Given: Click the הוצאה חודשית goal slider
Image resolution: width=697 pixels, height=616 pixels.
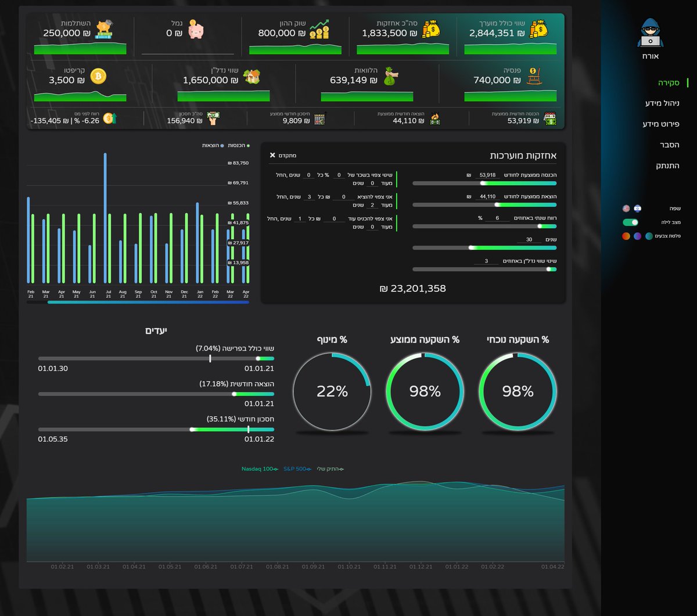Looking at the screenshot, I should click(156, 394).
